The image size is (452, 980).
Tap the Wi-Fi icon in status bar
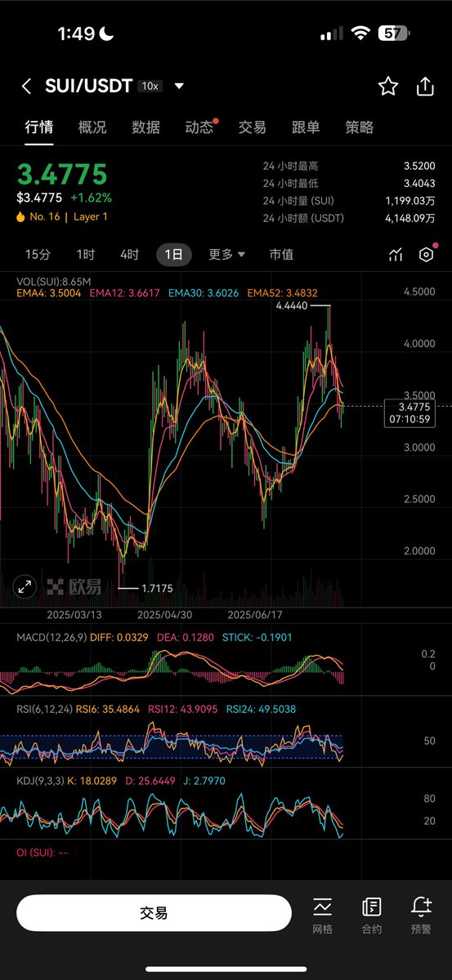360,33
